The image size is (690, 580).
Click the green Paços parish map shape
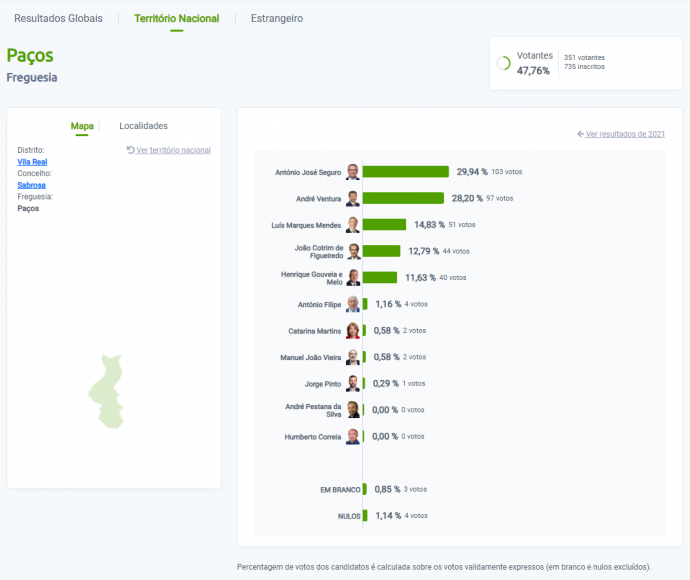coord(106,392)
